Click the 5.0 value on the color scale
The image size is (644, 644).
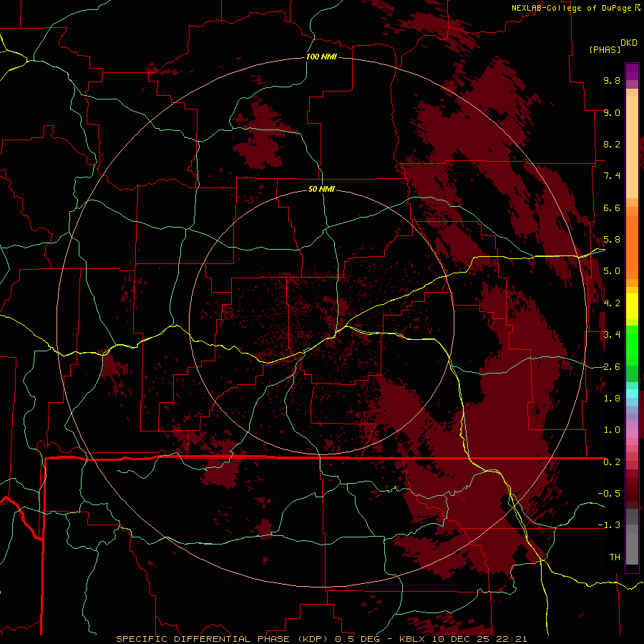(x=612, y=271)
